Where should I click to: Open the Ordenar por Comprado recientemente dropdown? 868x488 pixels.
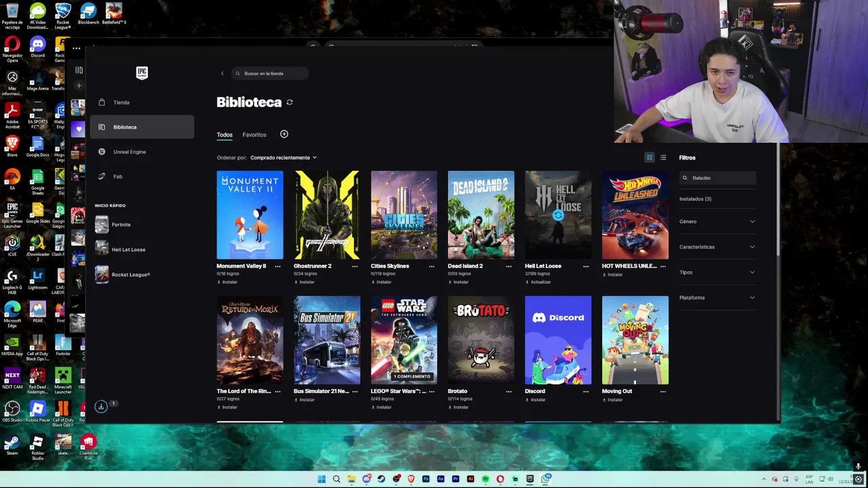pyautogui.click(x=283, y=157)
